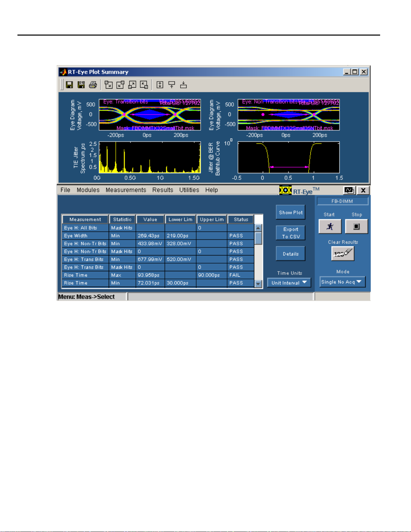Select the Eye H: All Bits row
This screenshot has height=532, width=411.
[158, 228]
